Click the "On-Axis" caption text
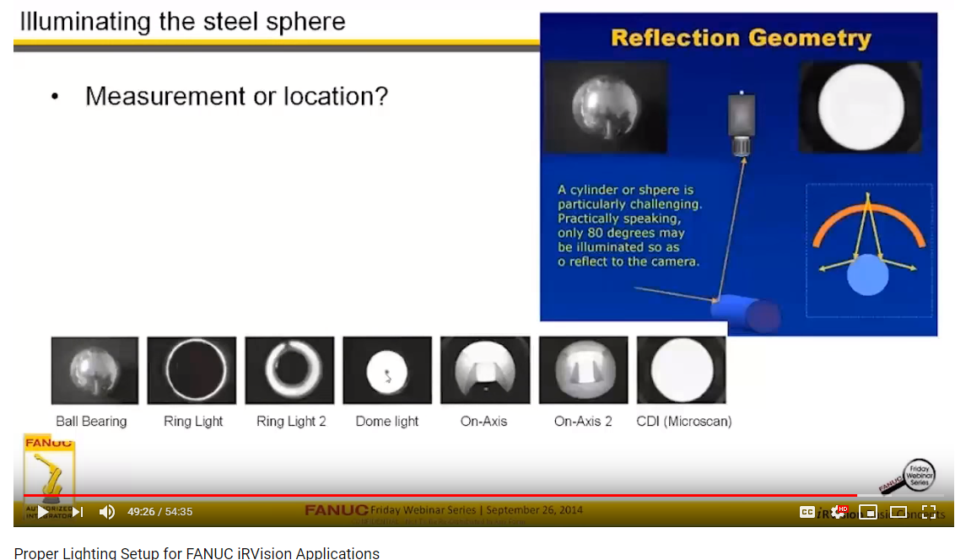Image resolution: width=955 pixels, height=560 pixels. click(x=483, y=421)
